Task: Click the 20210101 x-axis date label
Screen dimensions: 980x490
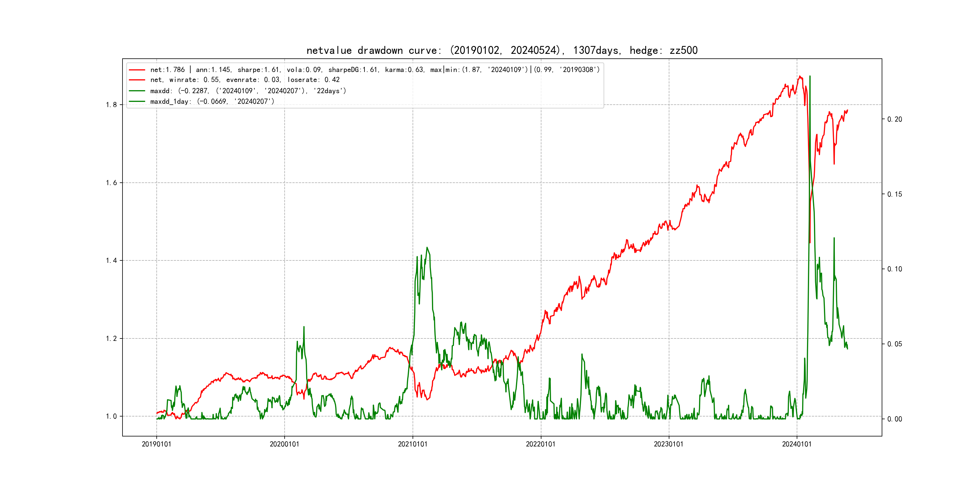Action: pyautogui.click(x=413, y=444)
